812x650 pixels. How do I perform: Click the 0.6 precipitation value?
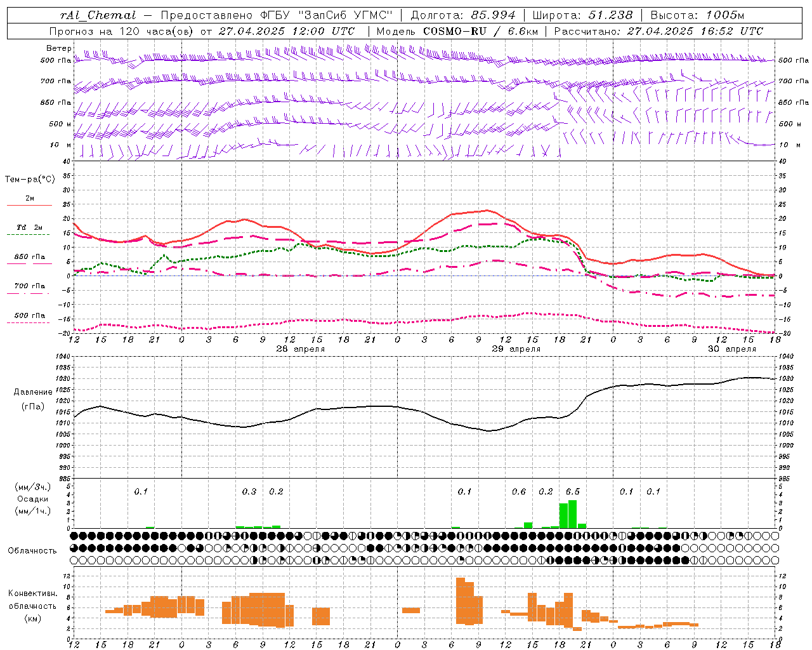pyautogui.click(x=519, y=491)
